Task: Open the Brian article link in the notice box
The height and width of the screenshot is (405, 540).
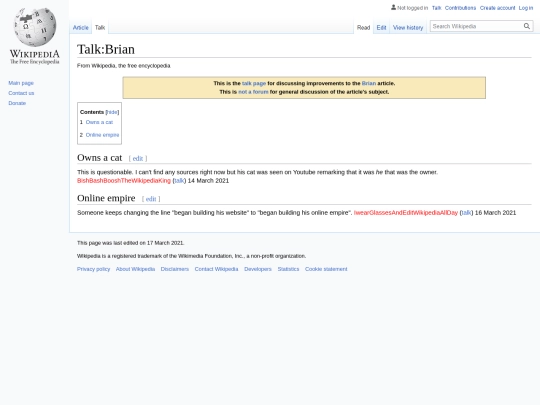Action: click(369, 83)
